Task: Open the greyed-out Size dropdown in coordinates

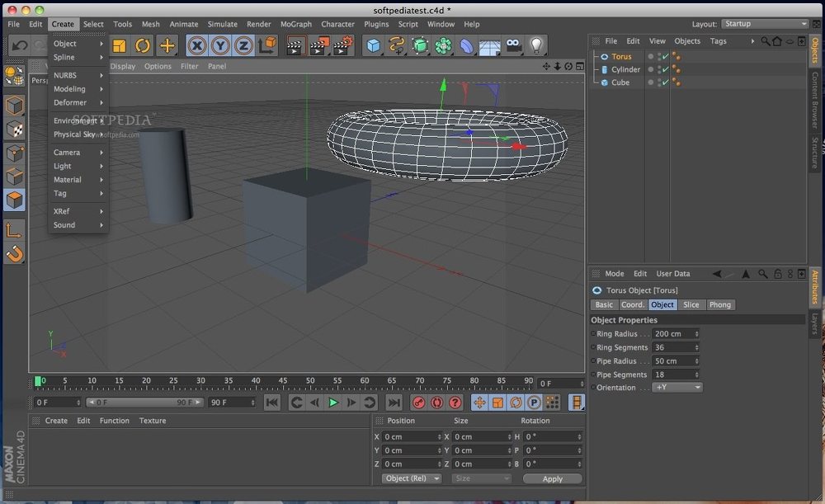Action: pos(482,478)
